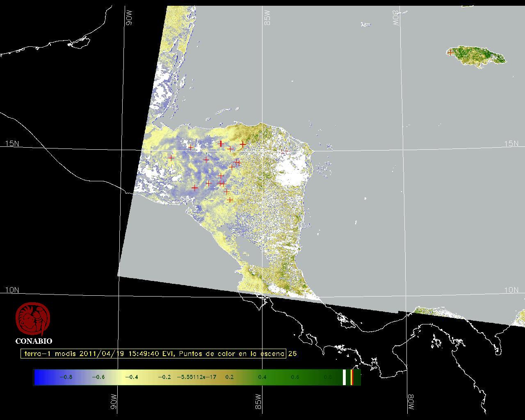This screenshot has height=420, width=525.
Task: Click the CONABIO text under the logo
Action: pos(34,341)
